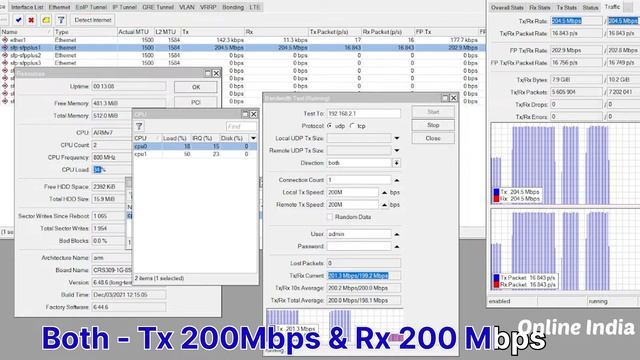Click the Password input field
Image resolution: width=640 pixels, height=360 pixels.
pos(359,247)
